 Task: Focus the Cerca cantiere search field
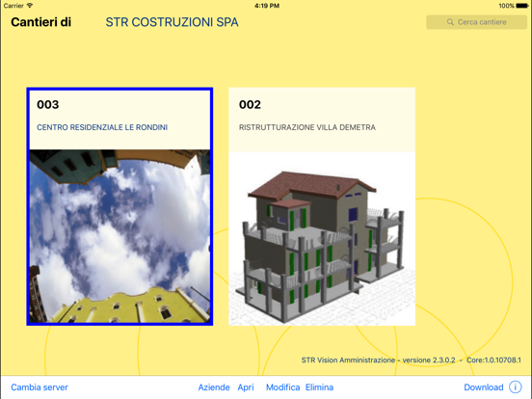pos(476,22)
